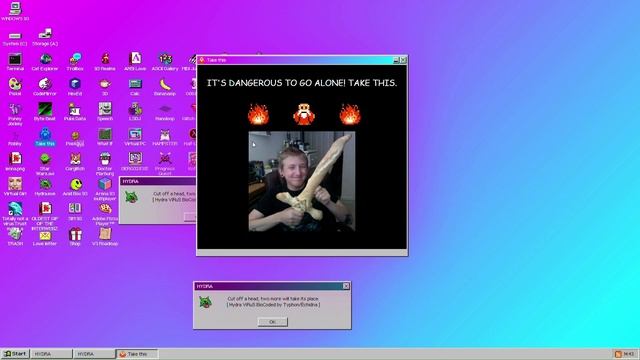640x360 pixels.
Task: Open the ASCII Gallery icon
Action: tap(165, 62)
